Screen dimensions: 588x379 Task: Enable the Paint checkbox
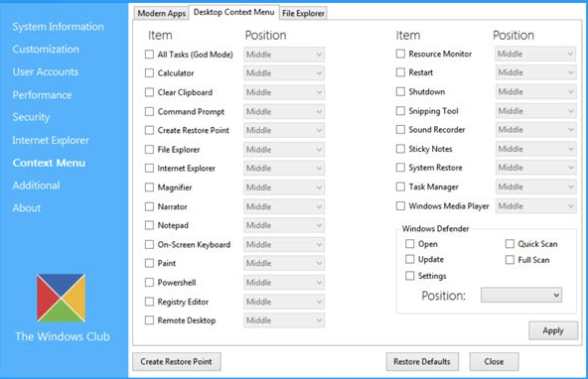(149, 263)
